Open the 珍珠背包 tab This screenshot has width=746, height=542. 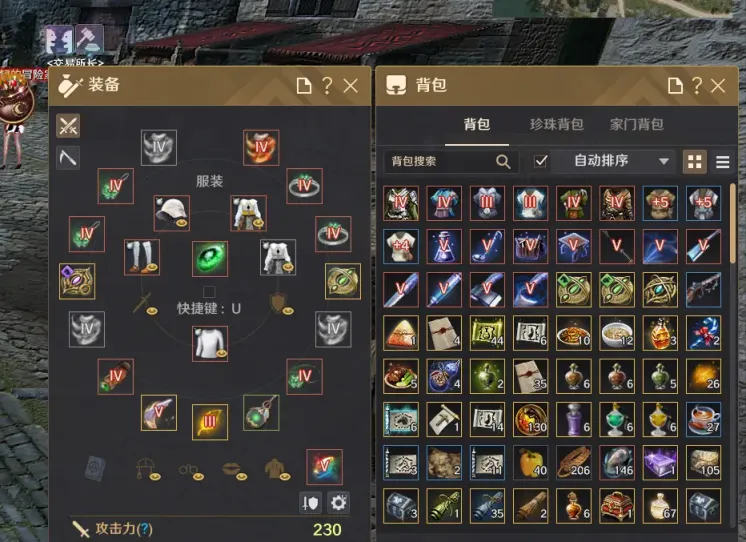click(557, 125)
